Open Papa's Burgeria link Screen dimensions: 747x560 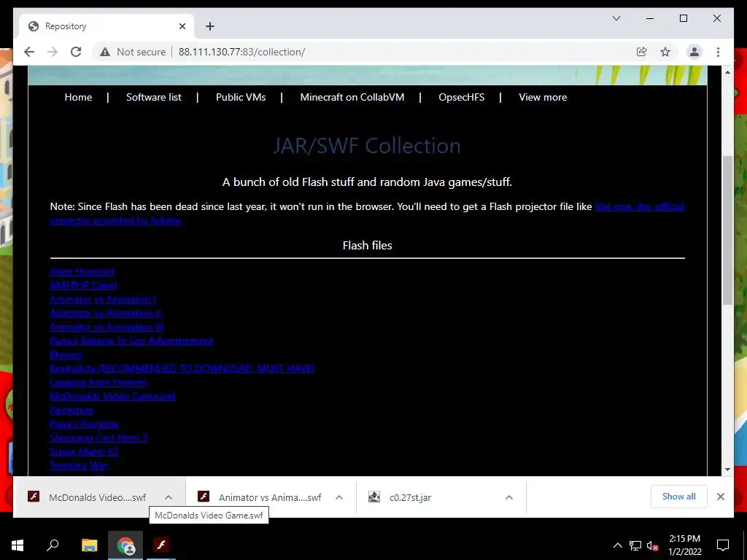click(x=84, y=424)
